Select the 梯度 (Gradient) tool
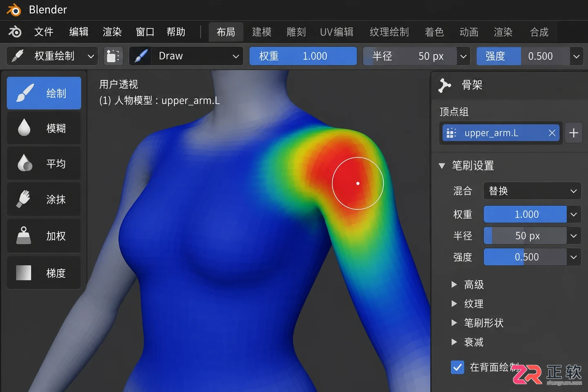The image size is (588, 392). tap(44, 273)
